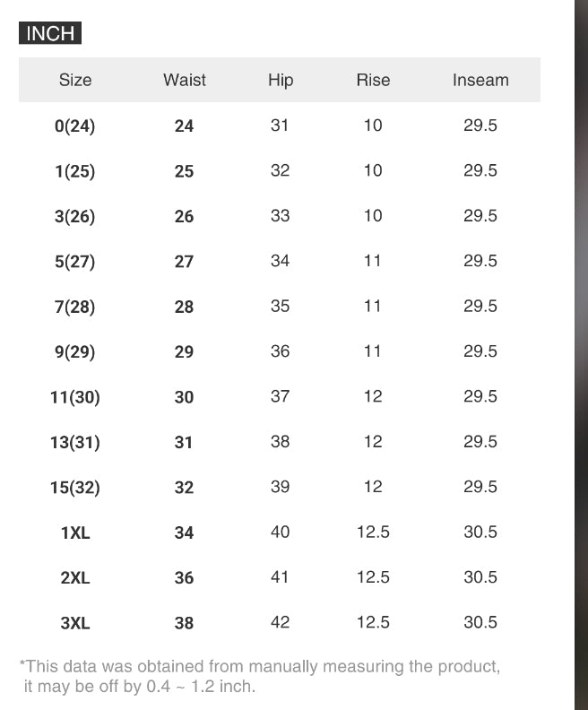Select the 15(32) size label
Screen dimensions: 588x710
[75, 488]
